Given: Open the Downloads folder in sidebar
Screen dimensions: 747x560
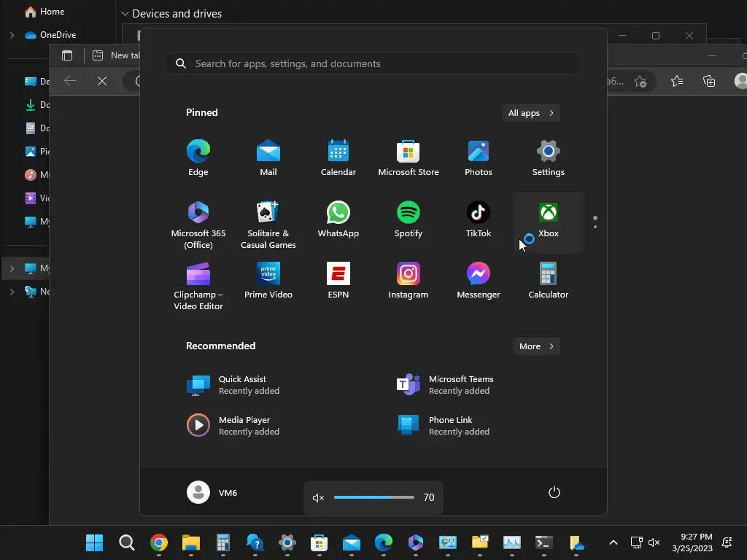Looking at the screenshot, I should (36, 105).
